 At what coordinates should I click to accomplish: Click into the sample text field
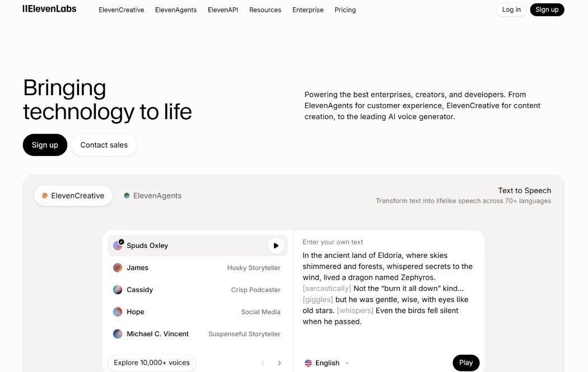point(388,289)
